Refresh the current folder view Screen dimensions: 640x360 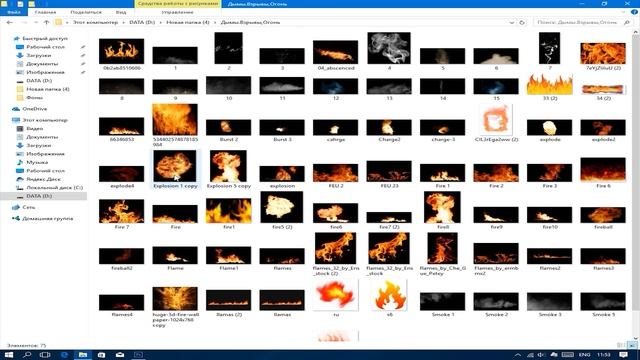pos(522,22)
